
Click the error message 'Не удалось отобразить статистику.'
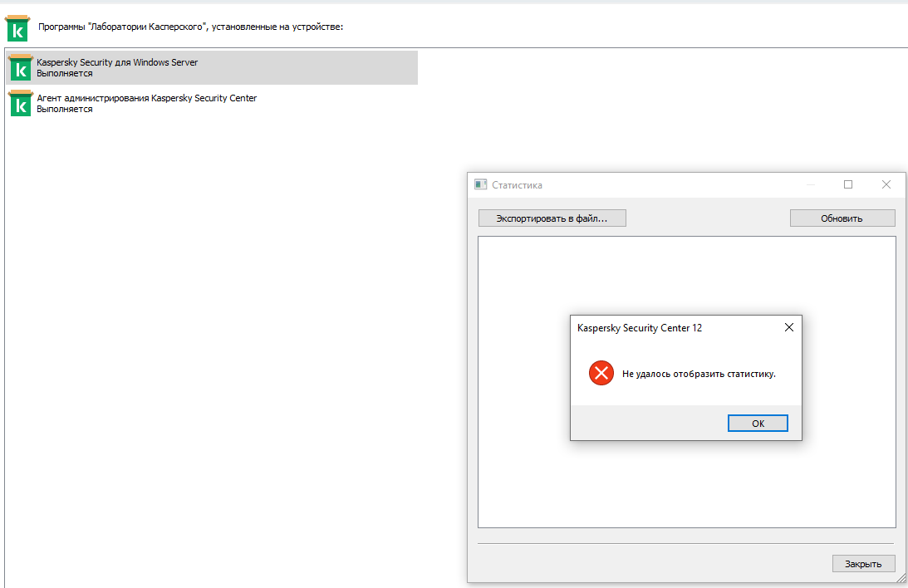[x=699, y=374]
